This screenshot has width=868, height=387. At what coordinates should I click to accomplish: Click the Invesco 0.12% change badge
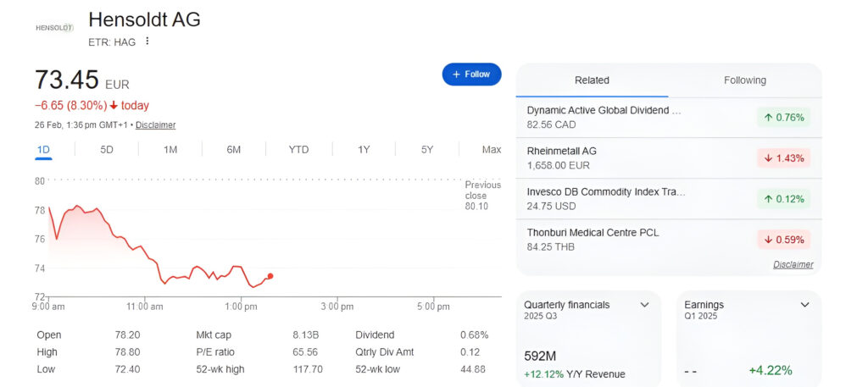tap(783, 199)
